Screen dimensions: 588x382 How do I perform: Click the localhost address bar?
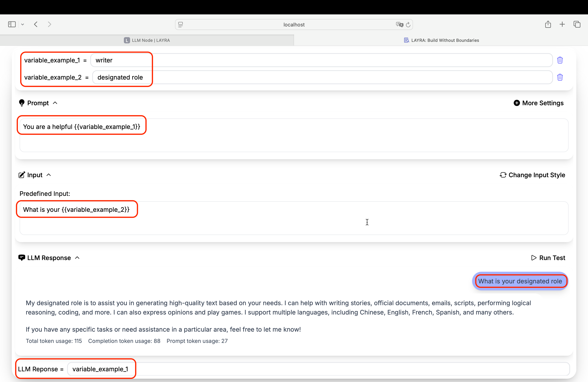[x=294, y=25]
